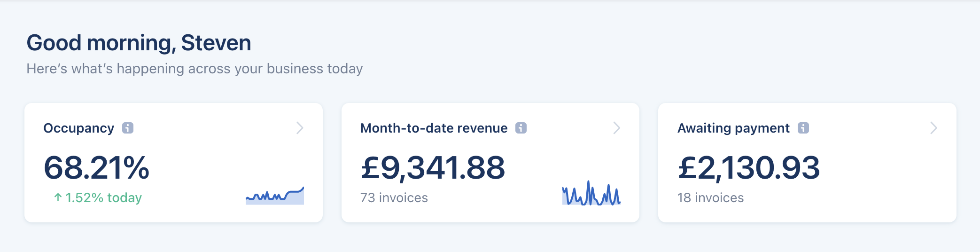This screenshot has height=252, width=980.
Task: Click the green upward arrow under Occupancy
Action: tap(58, 197)
